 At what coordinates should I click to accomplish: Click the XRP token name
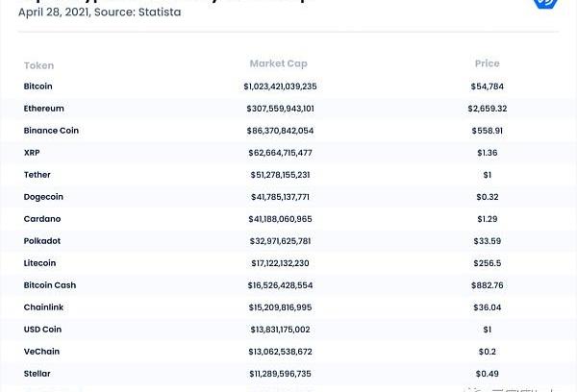tap(32, 153)
